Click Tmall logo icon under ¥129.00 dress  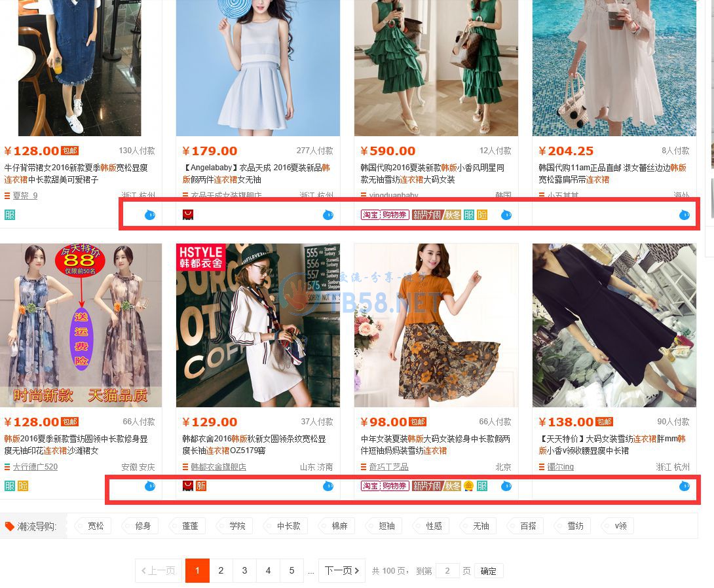[x=188, y=486]
